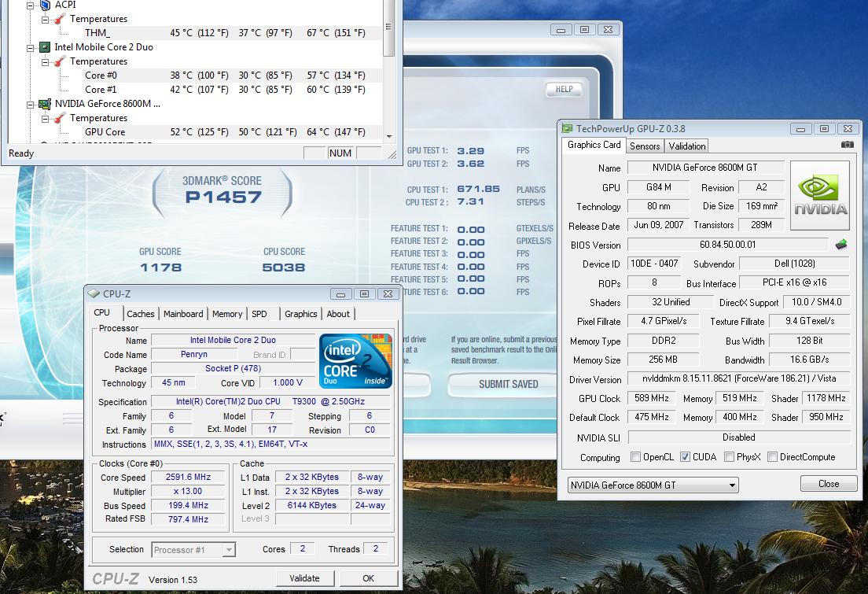The image size is (868, 594).
Task: Collapse the Intel Mobile Core 2 Duo node
Action: 31,48
